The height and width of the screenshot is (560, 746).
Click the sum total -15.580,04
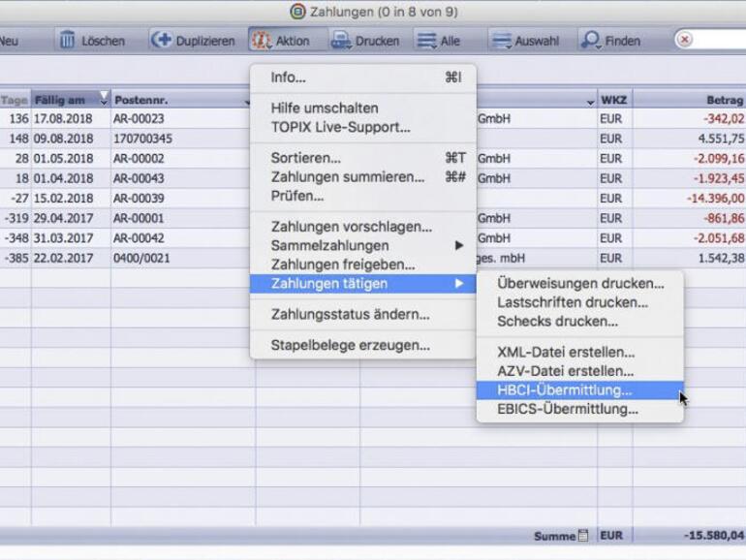[714, 535]
